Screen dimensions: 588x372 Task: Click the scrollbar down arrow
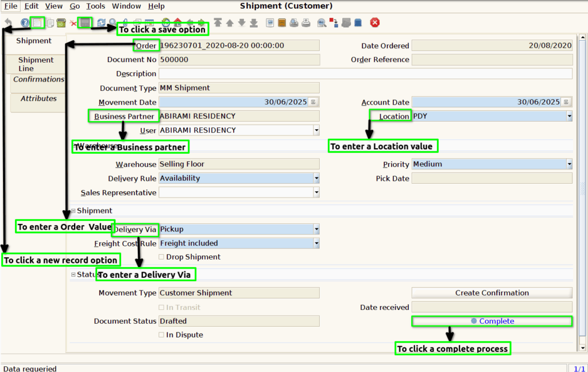[582, 348]
